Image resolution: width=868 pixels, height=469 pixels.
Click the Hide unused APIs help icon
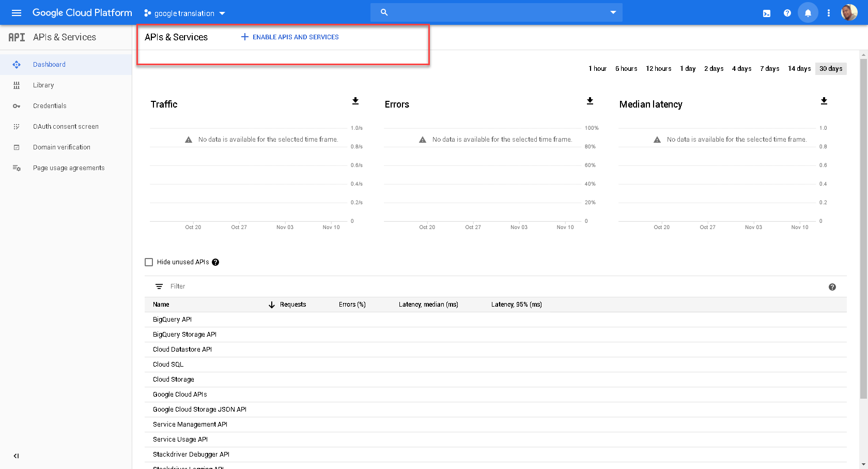pos(215,262)
